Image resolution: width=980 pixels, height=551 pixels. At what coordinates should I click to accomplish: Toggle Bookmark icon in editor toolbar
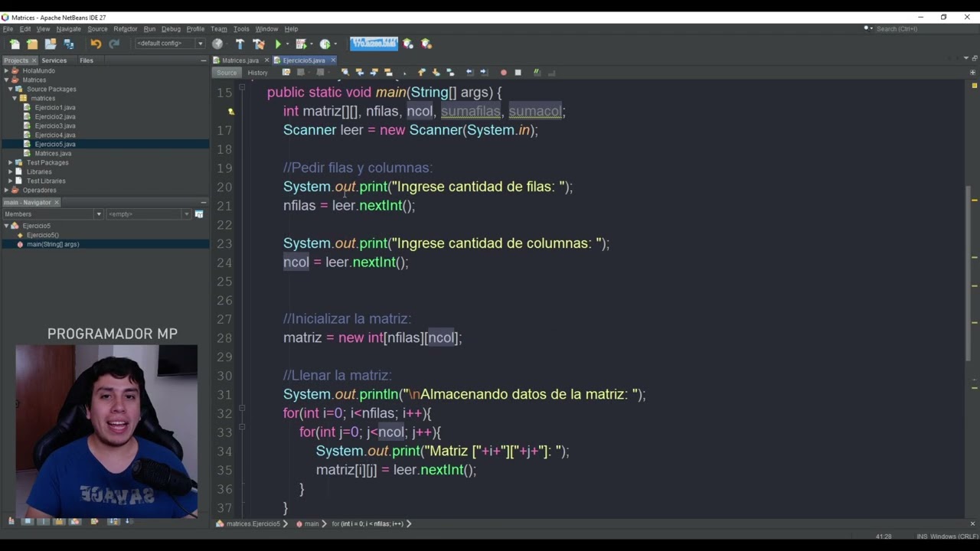(x=450, y=73)
